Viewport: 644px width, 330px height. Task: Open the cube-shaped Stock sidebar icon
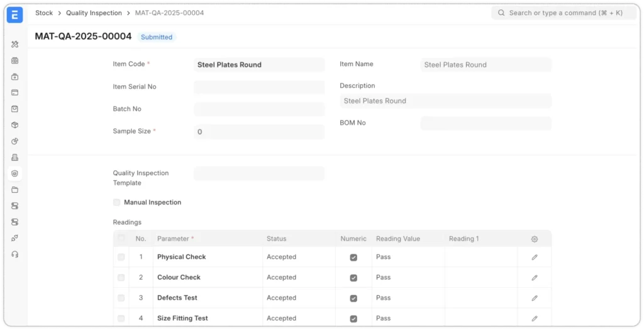click(15, 125)
